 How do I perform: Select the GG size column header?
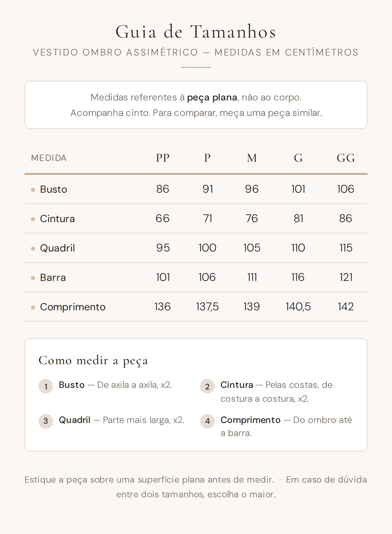pyautogui.click(x=346, y=158)
